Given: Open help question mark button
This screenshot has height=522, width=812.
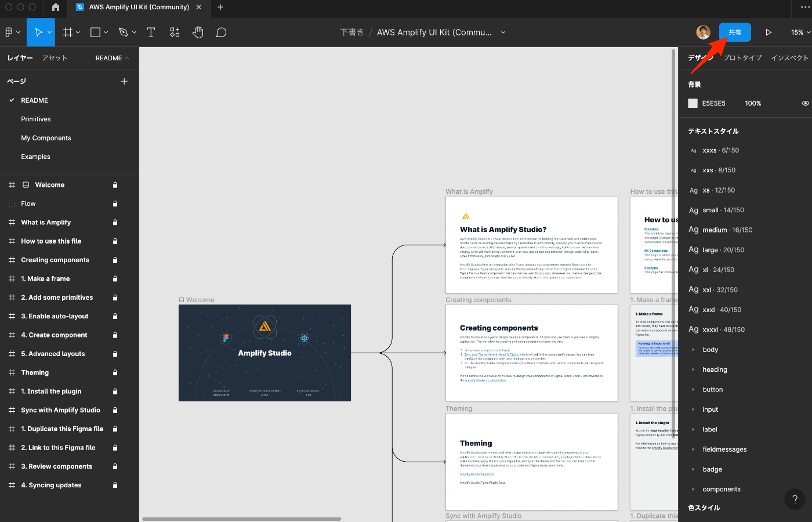Looking at the screenshot, I should (795, 499).
